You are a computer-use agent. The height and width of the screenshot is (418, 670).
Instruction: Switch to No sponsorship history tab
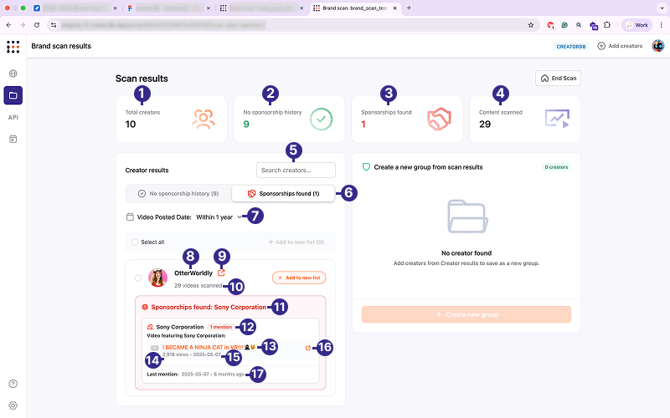click(x=178, y=193)
